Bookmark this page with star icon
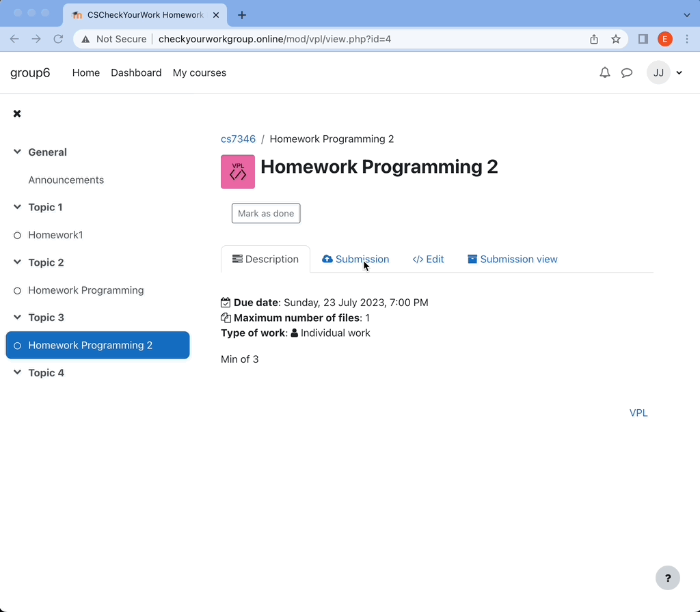Image resolution: width=700 pixels, height=612 pixels. click(x=615, y=39)
